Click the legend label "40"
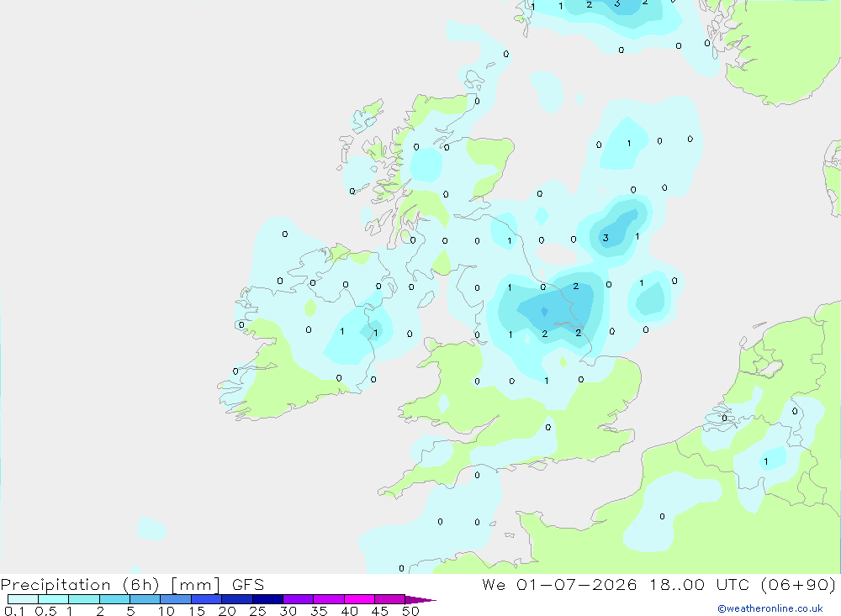Viewport: 841px width, 616px height. (x=349, y=611)
